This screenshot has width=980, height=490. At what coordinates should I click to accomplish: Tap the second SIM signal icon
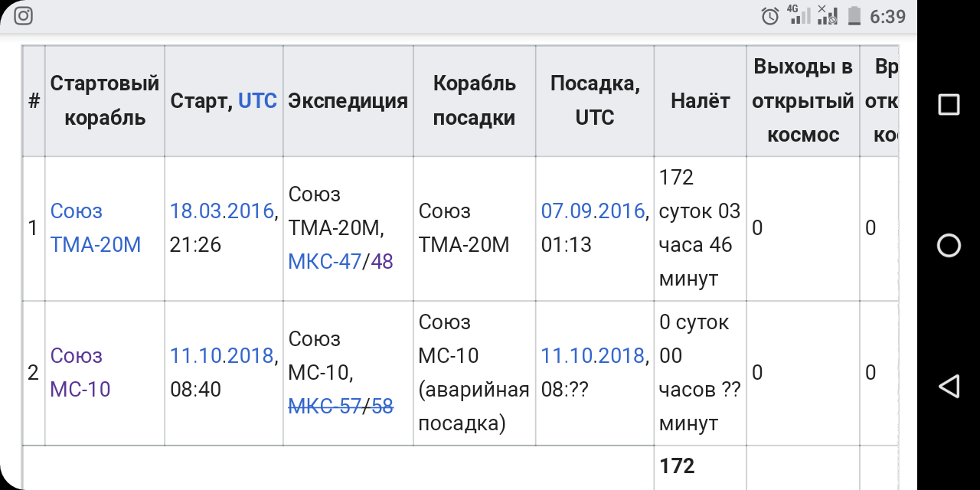827,15
